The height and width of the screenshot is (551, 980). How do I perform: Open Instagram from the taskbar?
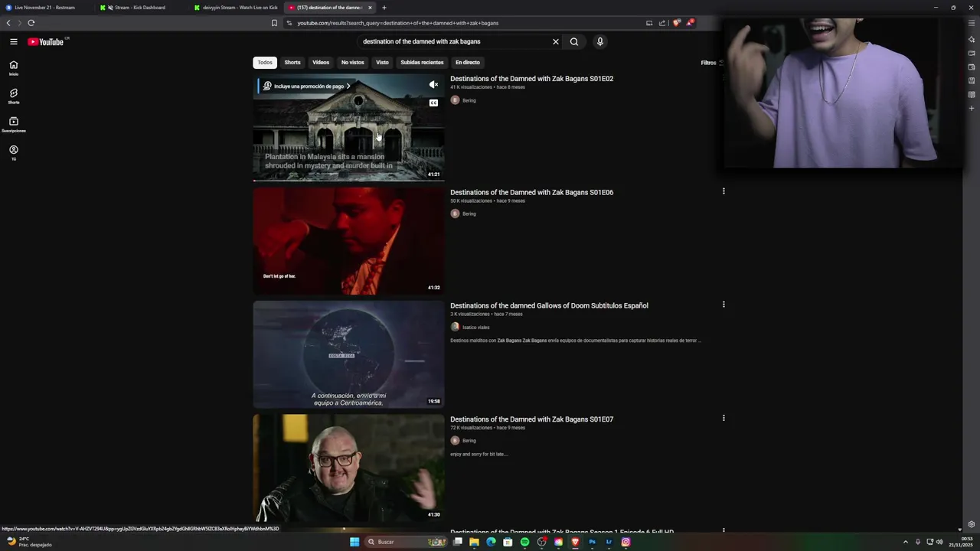(x=626, y=542)
